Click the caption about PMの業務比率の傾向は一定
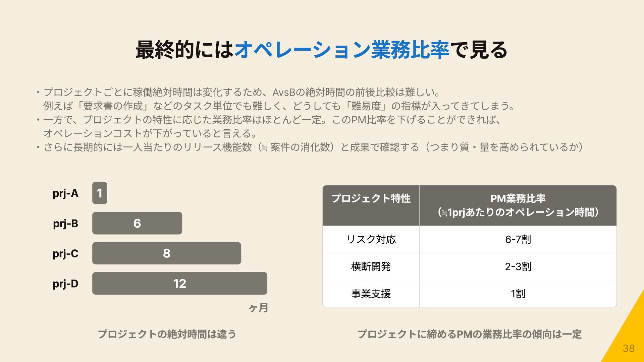 click(470, 334)
